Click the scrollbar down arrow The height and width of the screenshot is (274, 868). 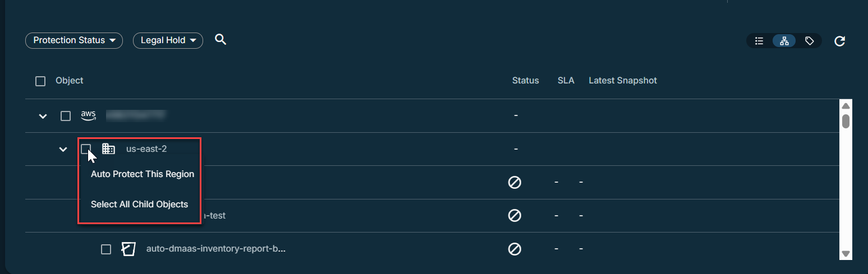point(846,254)
